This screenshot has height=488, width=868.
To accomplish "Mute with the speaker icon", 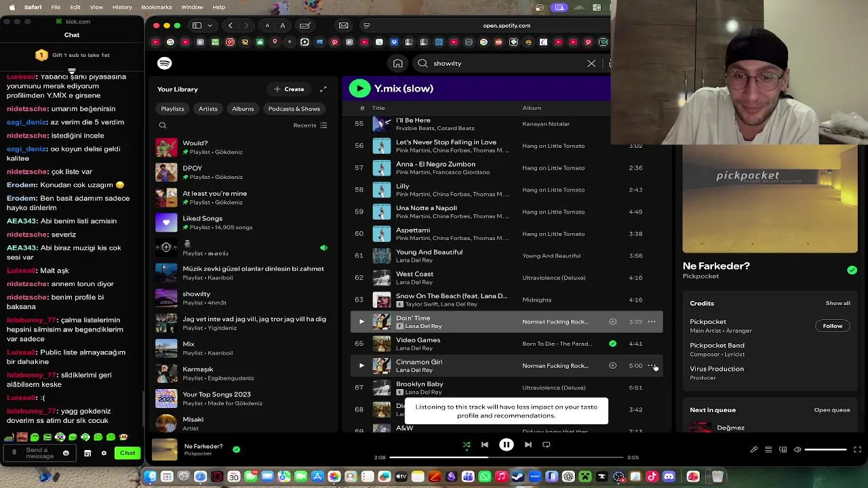I will 797,449.
